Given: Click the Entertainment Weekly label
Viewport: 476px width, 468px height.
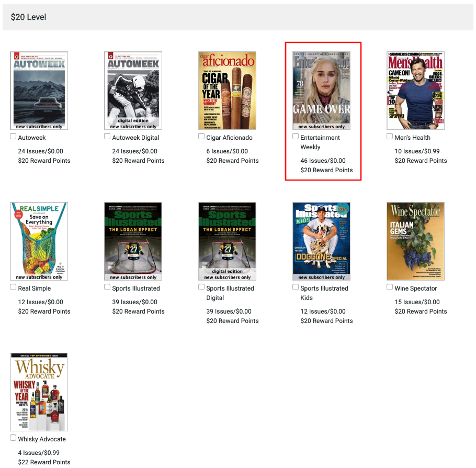Looking at the screenshot, I should pyautogui.click(x=320, y=142).
